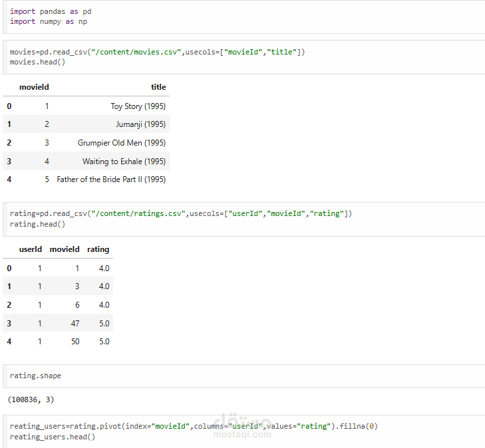
Task: Click the line import numpy as np
Action: click(49, 22)
